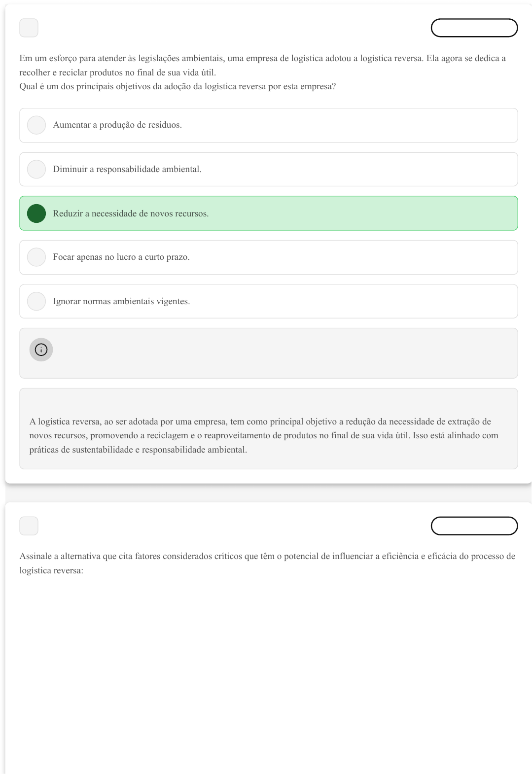Screen dimensions: 532x774
Task: Click the gray square above second question
Action: point(29,526)
